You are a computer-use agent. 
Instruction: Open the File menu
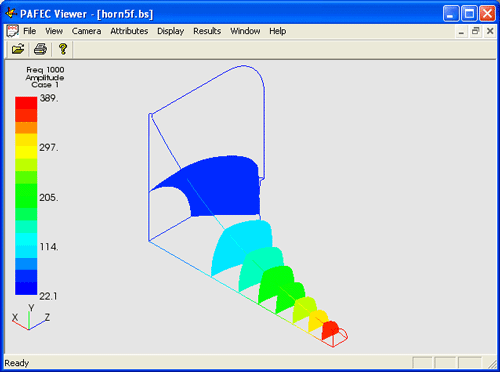pyautogui.click(x=30, y=31)
